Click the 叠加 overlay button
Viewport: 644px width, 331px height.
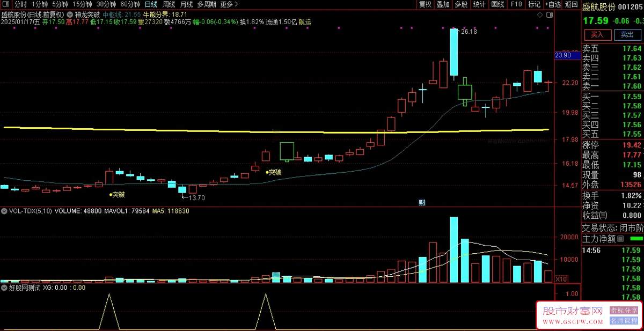(x=443, y=4)
